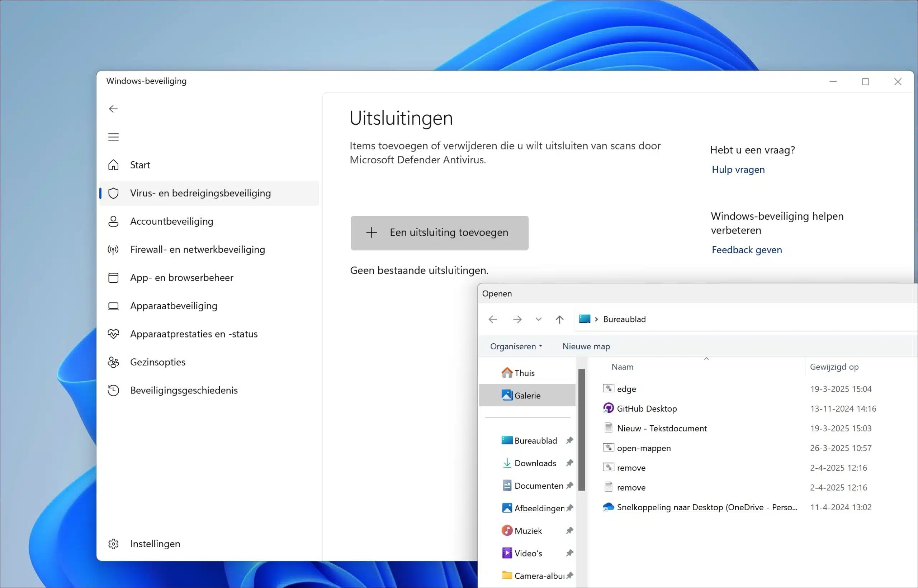Viewport: 918px width, 588px height.
Task: Click the pin icon beside Video's
Action: (569, 553)
